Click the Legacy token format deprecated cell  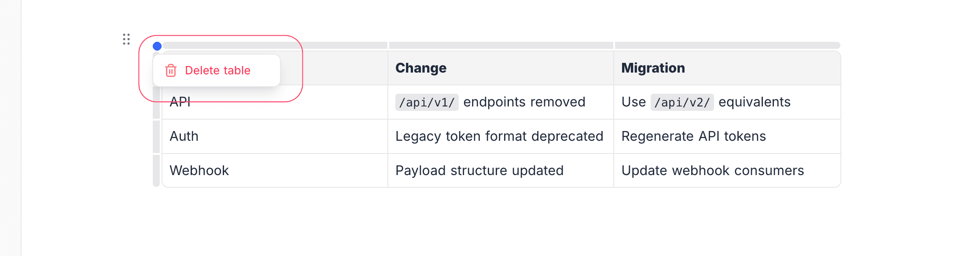(x=499, y=136)
